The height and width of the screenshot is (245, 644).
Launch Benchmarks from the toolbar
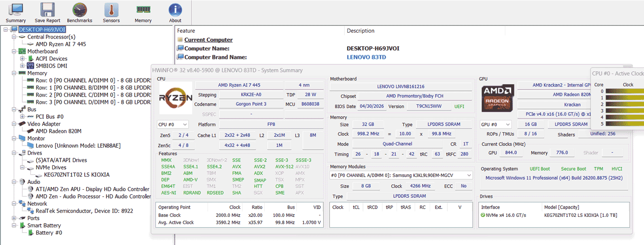click(79, 13)
